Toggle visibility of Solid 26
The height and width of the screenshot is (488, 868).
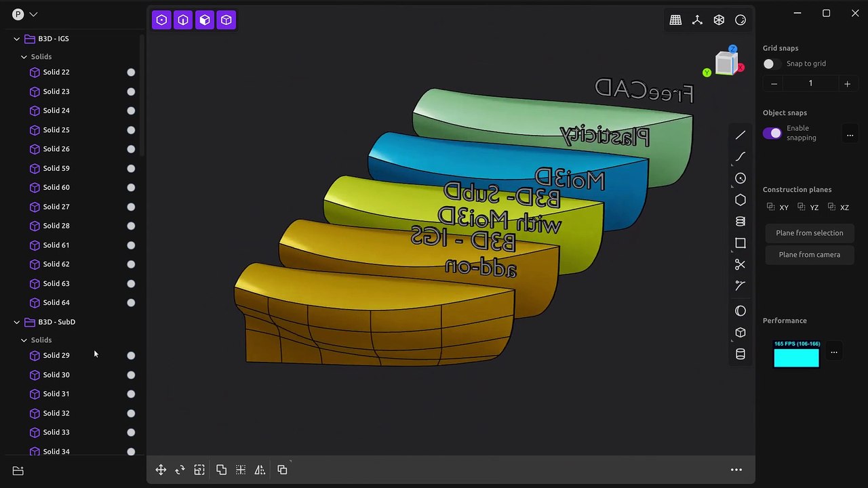tap(131, 149)
